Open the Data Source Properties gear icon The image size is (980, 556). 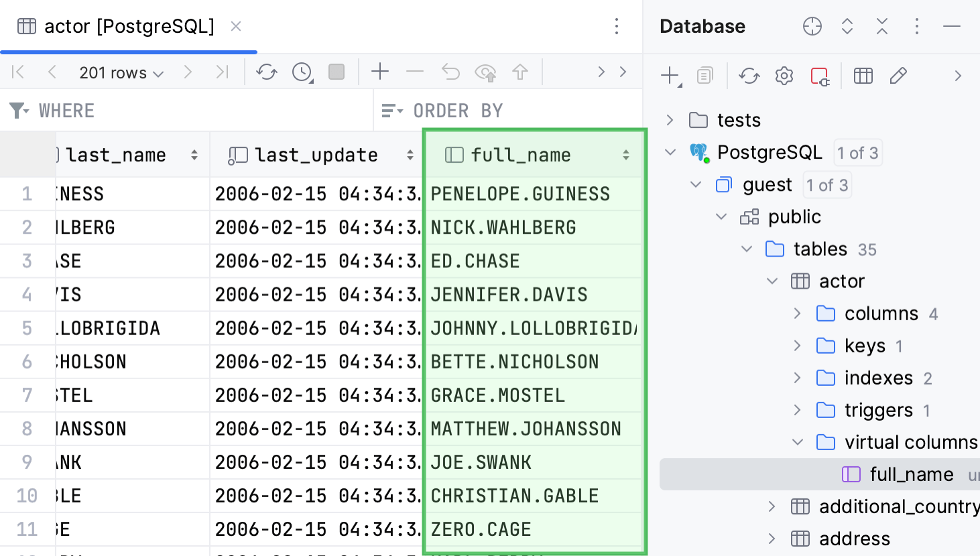pyautogui.click(x=784, y=76)
